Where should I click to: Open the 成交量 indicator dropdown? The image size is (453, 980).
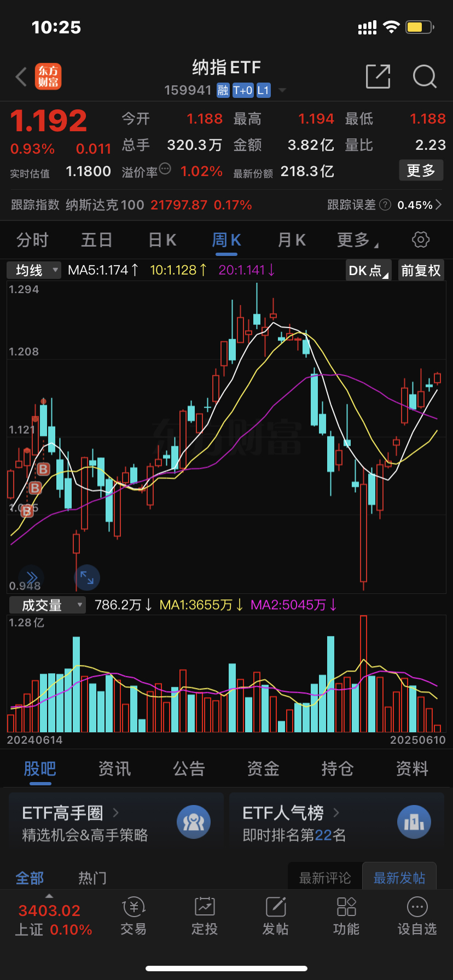click(48, 605)
